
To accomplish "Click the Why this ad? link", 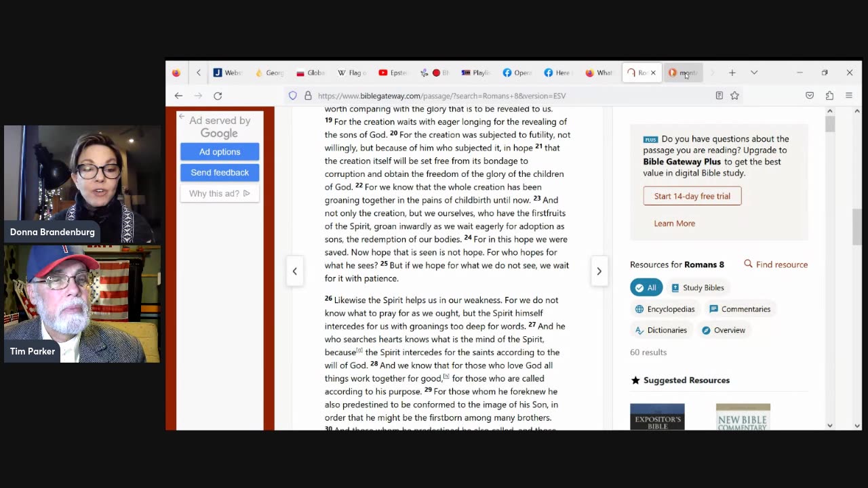I will (220, 193).
